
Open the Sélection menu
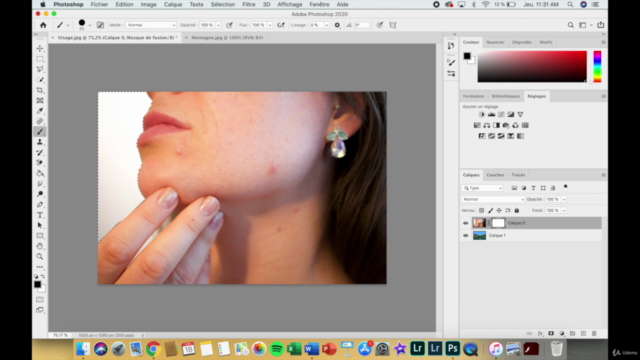[223, 4]
